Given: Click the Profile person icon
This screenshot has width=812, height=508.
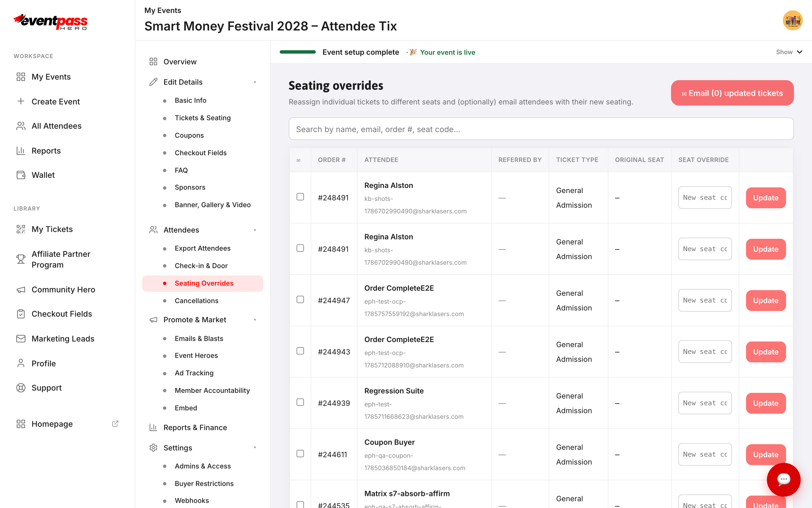Looking at the screenshot, I should (21, 363).
